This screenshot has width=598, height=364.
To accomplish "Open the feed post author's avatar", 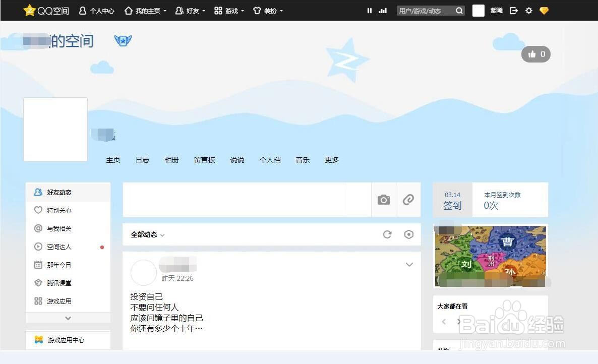I will tap(143, 273).
